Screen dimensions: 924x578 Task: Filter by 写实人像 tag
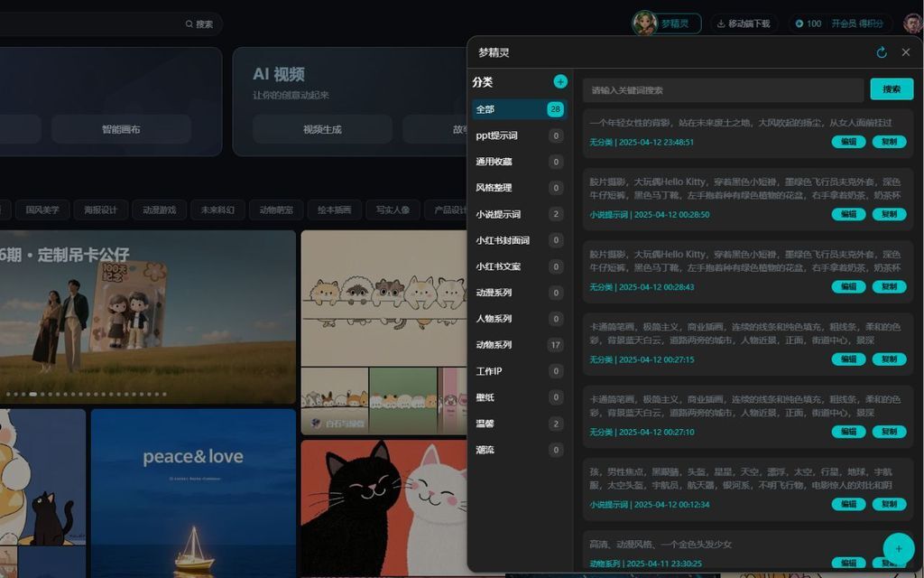(393, 210)
